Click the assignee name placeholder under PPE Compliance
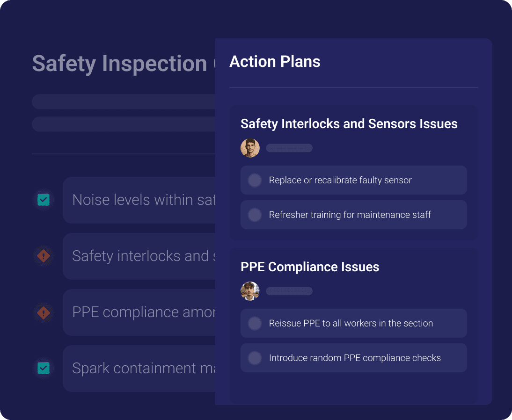The height and width of the screenshot is (420, 512). pos(289,291)
